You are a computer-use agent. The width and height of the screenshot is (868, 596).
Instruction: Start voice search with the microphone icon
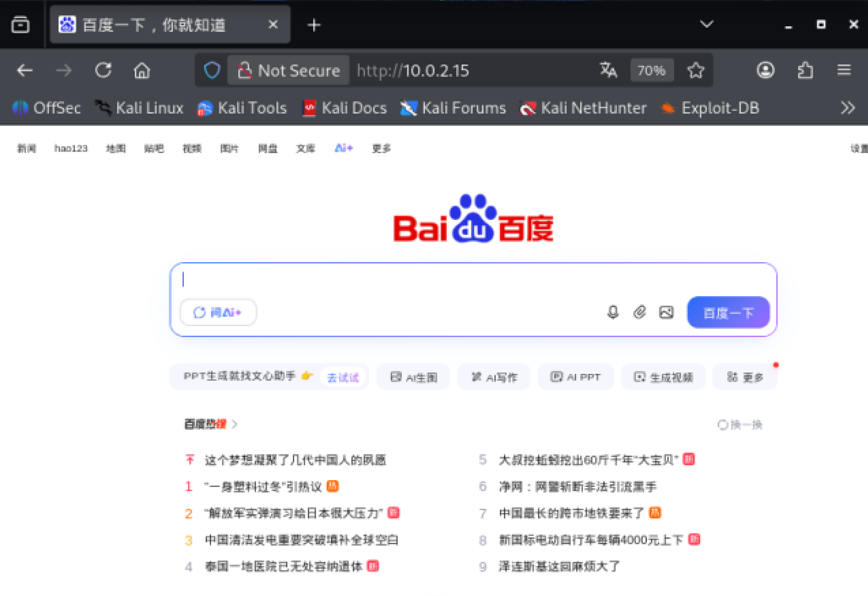point(613,313)
